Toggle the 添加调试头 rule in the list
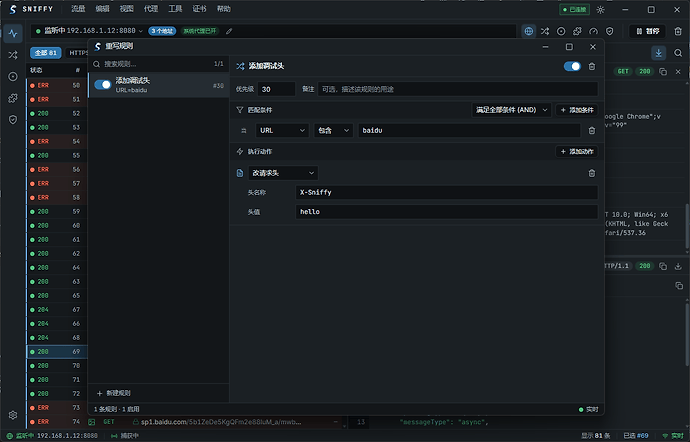 (103, 85)
